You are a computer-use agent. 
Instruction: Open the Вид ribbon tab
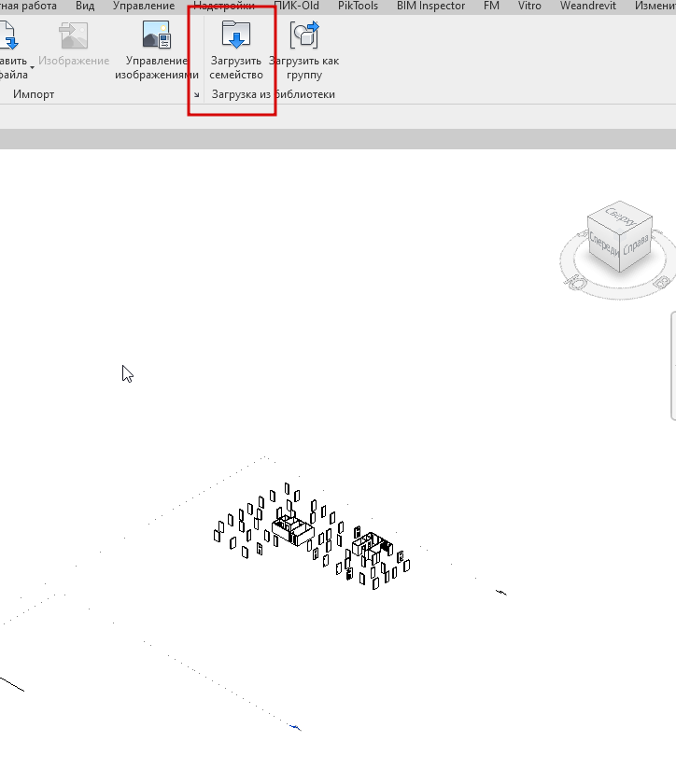point(85,6)
